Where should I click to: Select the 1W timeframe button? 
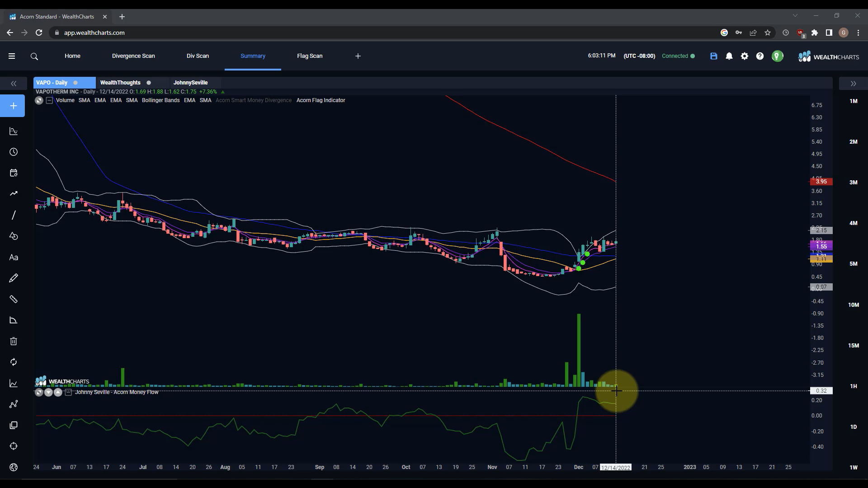(x=854, y=468)
